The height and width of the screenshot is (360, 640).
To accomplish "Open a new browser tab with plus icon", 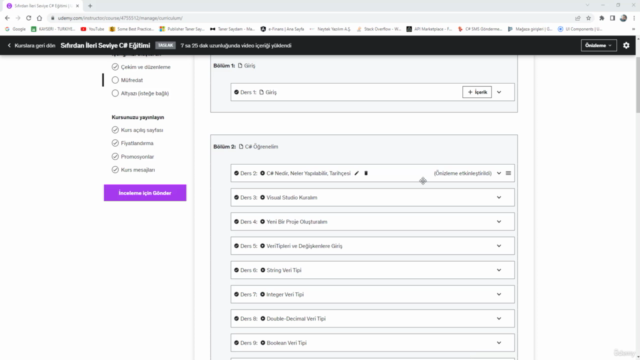I will pyautogui.click(x=90, y=6).
